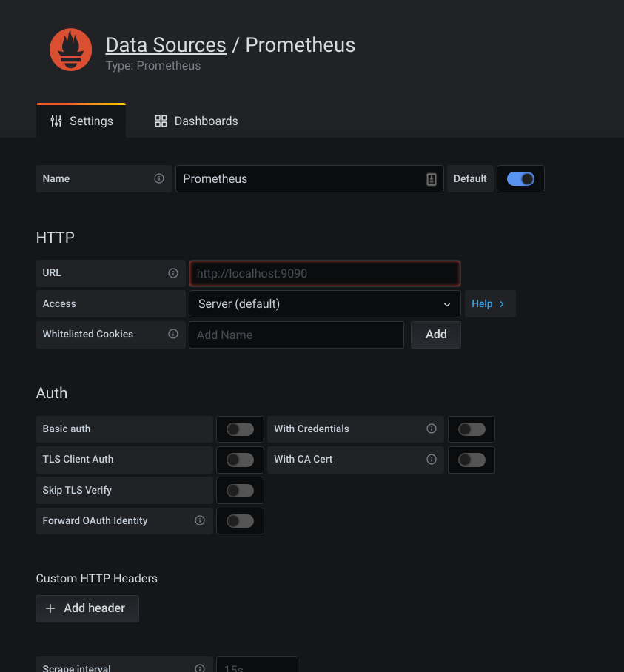Click the With Credentials info icon
Viewport: 624px width, 672px height.
[432, 429]
